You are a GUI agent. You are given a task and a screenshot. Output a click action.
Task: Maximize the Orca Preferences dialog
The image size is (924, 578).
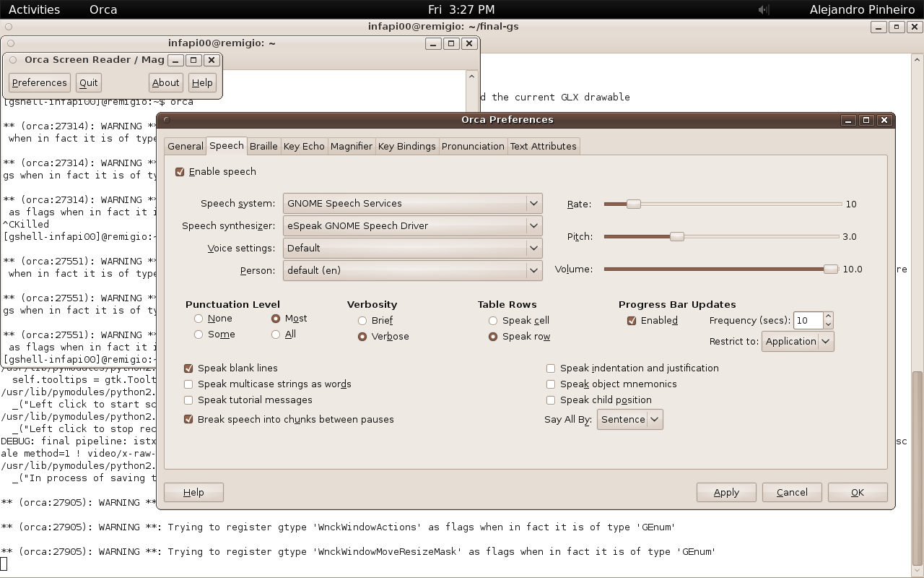866,120
